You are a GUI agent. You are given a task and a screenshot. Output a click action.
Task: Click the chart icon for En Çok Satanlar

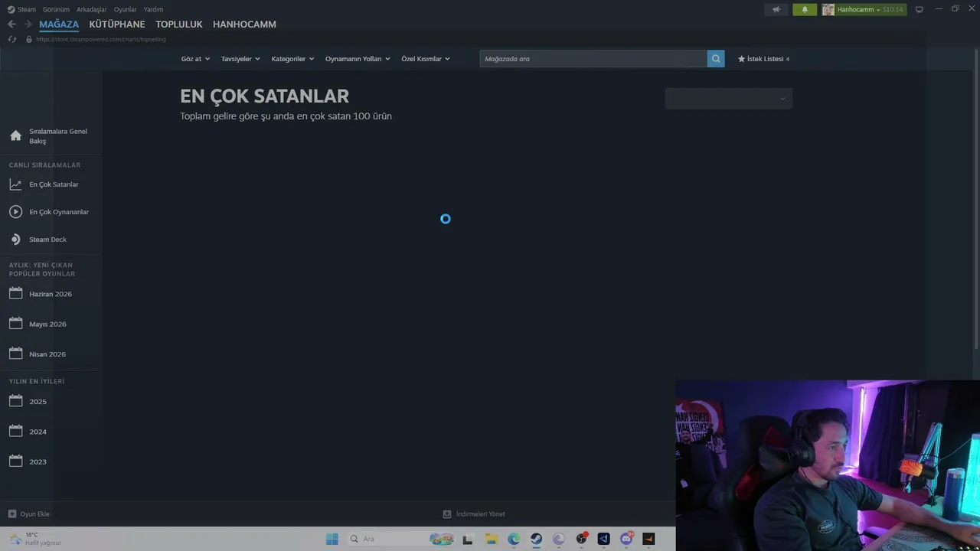[x=15, y=184]
